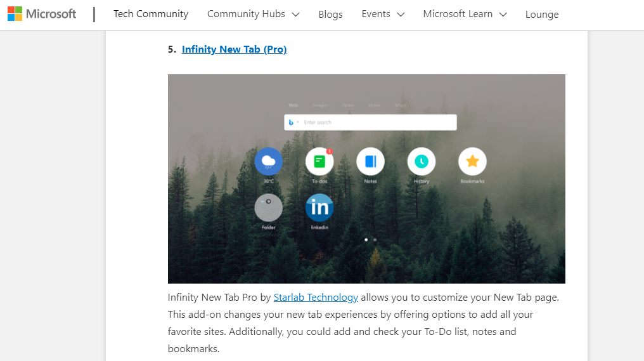This screenshot has height=361, width=644.
Task: Click the weather 30°C icon in screenshot
Action: (269, 161)
